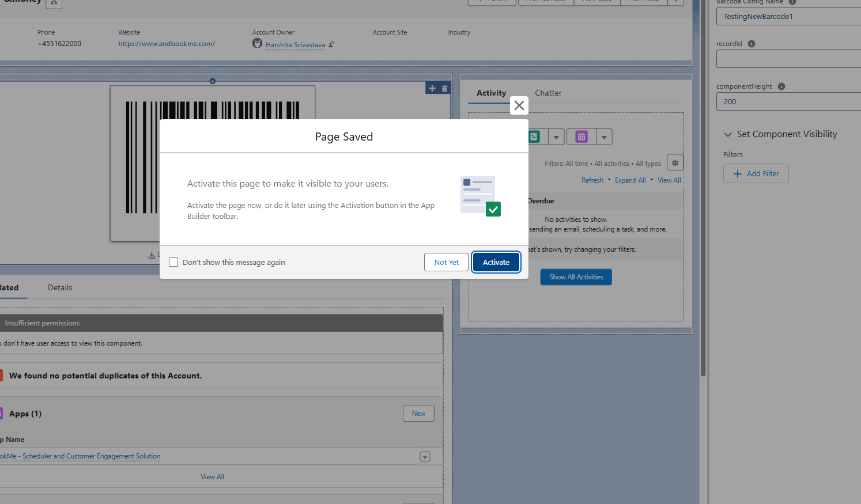Click the change owner icon beside Harshita Srivastava

[x=331, y=44]
